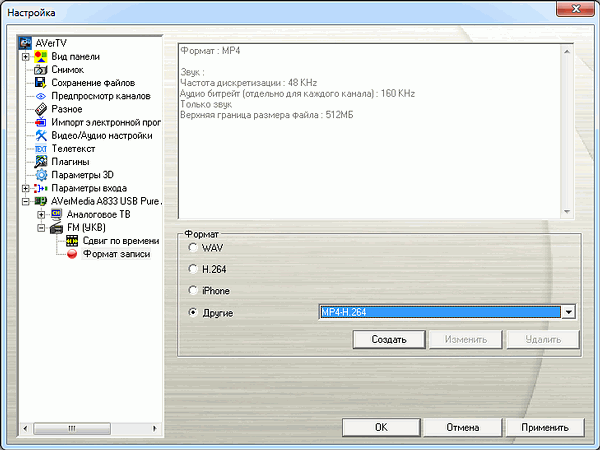Open Видео/Аудио настройки page
The width and height of the screenshot is (600, 450).
coord(102,135)
